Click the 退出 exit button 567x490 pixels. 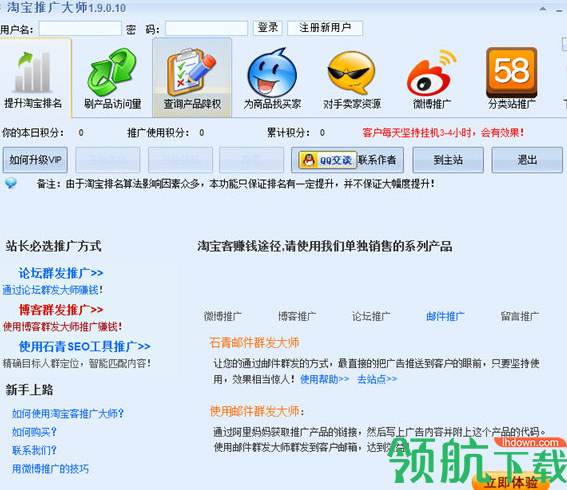[527, 160]
